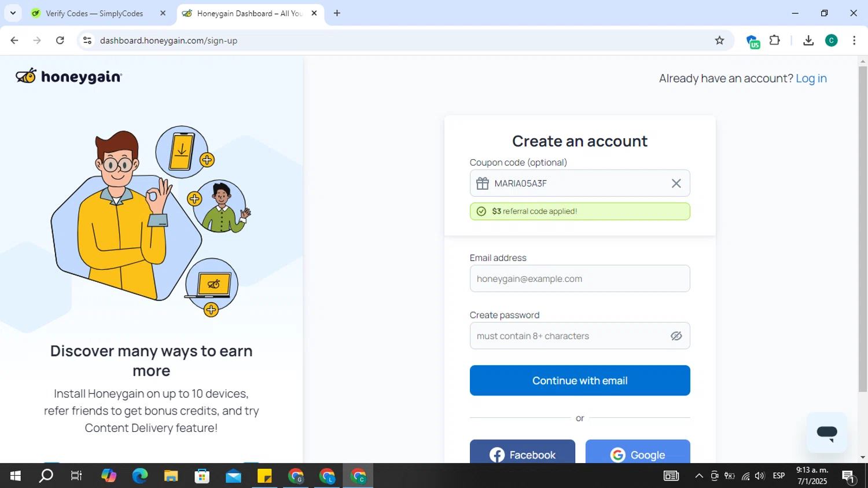
Task: Open the SimplyCodes extension icon
Action: tap(752, 41)
